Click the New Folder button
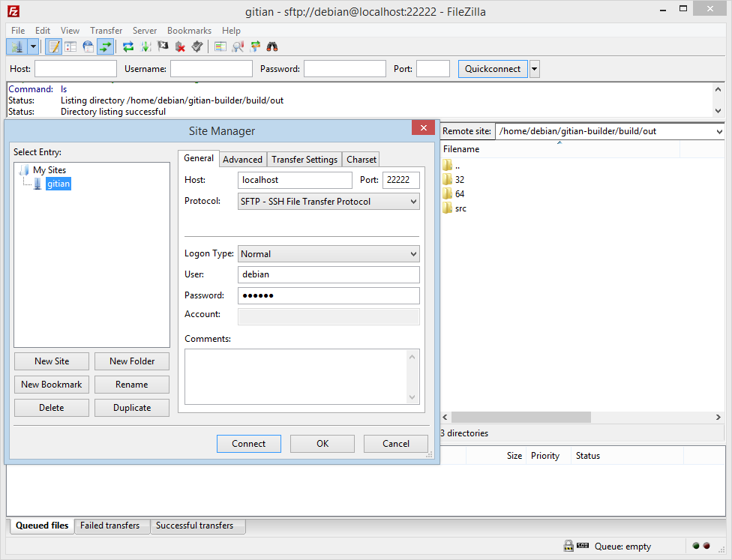This screenshot has width=732, height=560. [132, 361]
